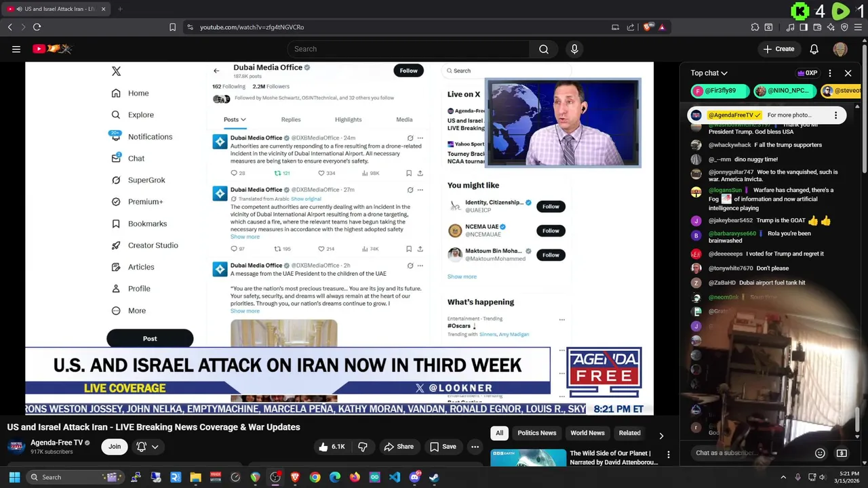Expand the Top chat dropdown
This screenshot has width=868, height=488.
click(x=709, y=73)
